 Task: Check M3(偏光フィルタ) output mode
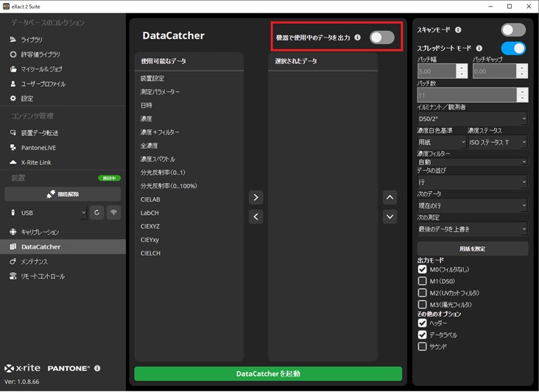[x=422, y=304]
